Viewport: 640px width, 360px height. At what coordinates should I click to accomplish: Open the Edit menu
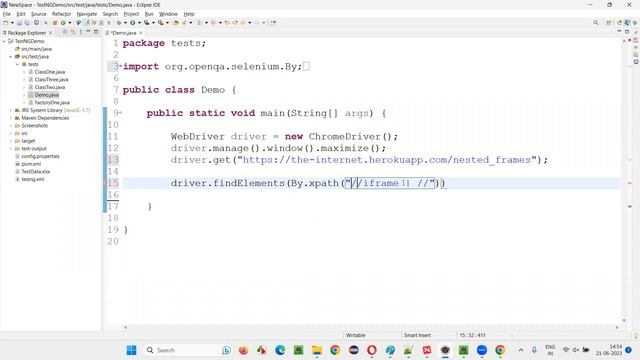tap(21, 14)
